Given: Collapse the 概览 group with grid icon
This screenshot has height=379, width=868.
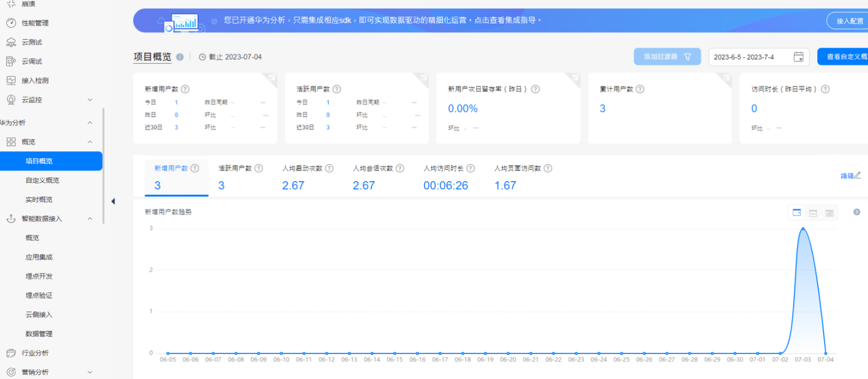Looking at the screenshot, I should (90, 142).
